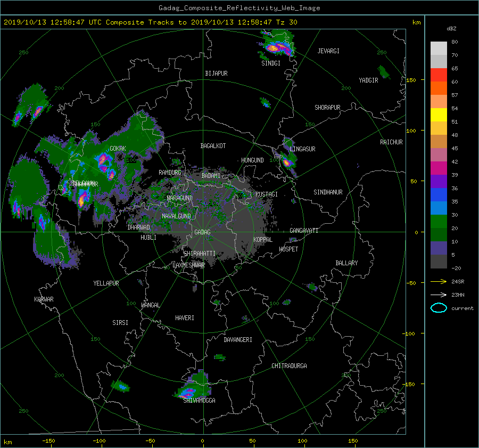
Task: Click the HUNGUND city label
Action: [x=252, y=160]
